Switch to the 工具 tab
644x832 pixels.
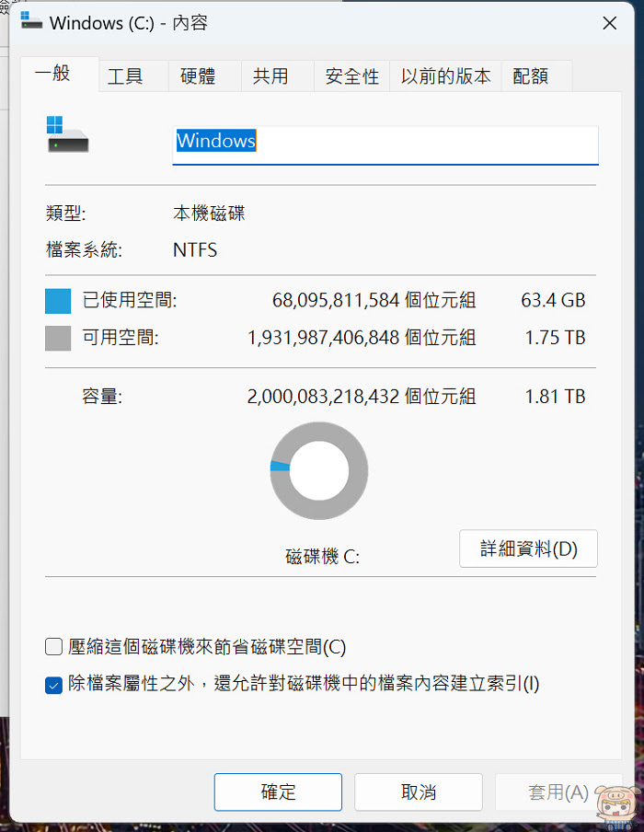coord(133,76)
